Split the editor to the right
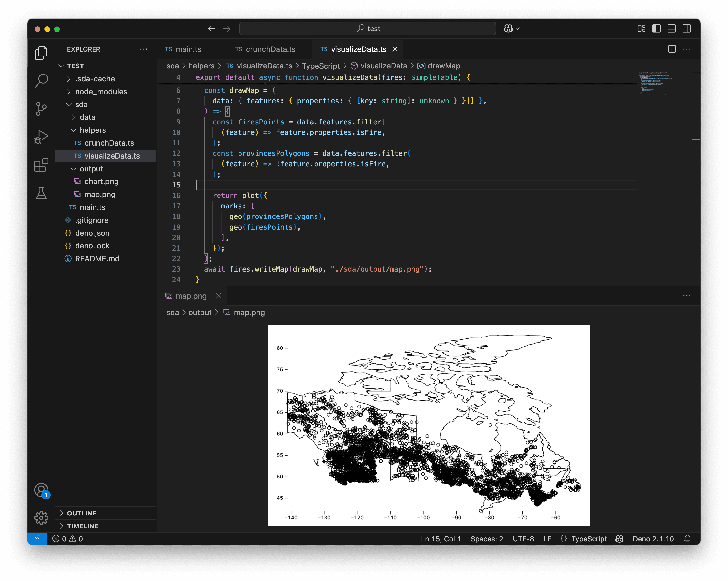The width and height of the screenshot is (728, 581). (x=672, y=49)
